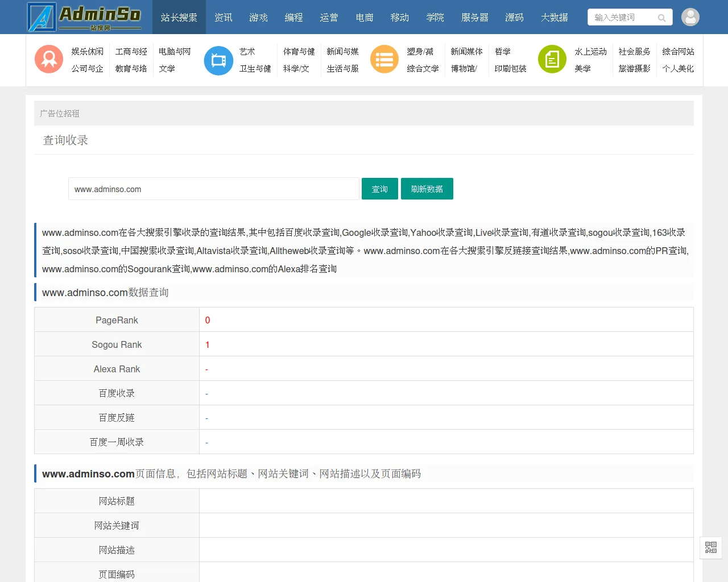
Task: Click the 广告位招租 banner text
Action: (x=60, y=113)
